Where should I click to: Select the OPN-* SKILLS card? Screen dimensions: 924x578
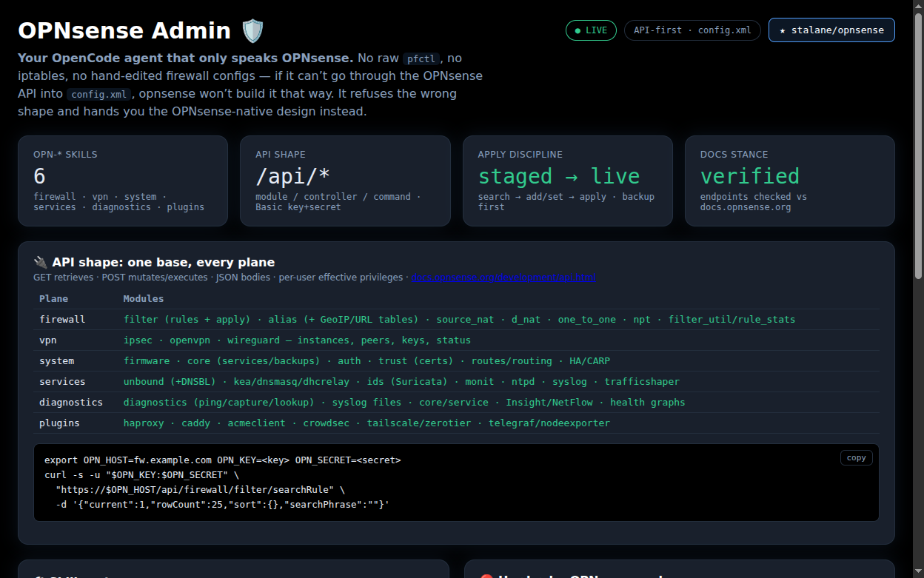click(x=123, y=181)
